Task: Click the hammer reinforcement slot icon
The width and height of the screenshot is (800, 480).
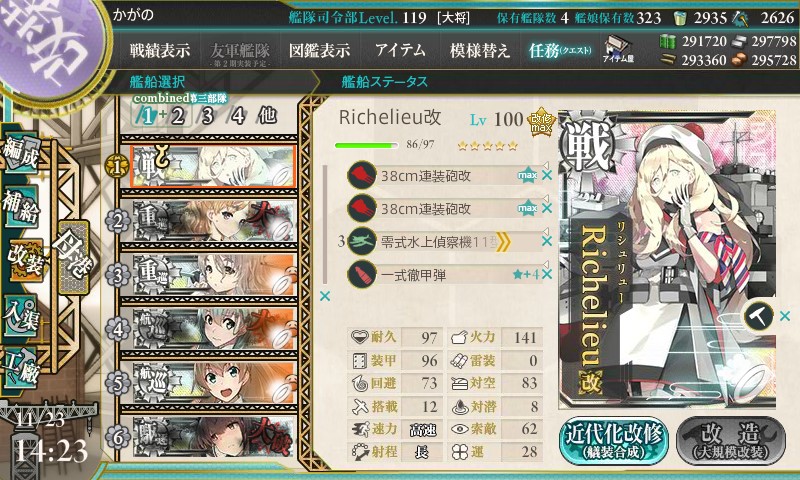Action: [758, 316]
